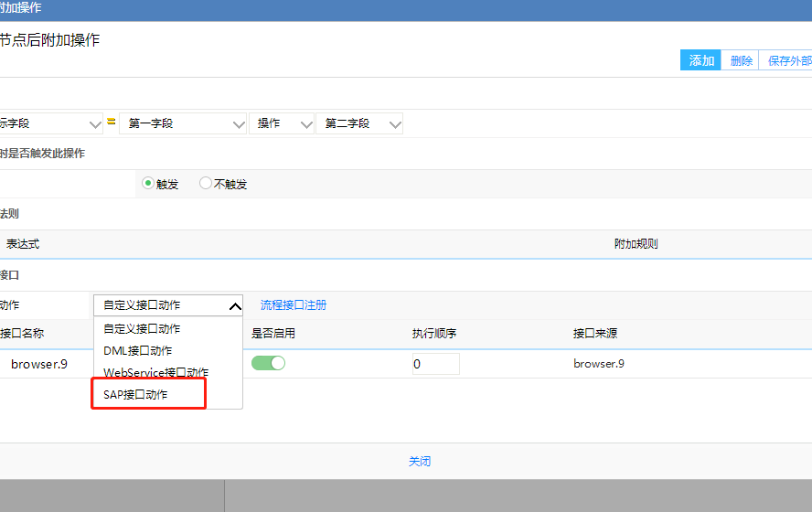The height and width of the screenshot is (512, 812).
Task: Click the 添加 button
Action: (x=701, y=60)
